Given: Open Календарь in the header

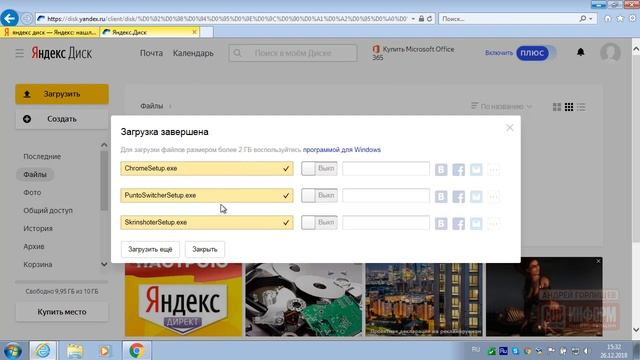Looking at the screenshot, I should [x=193, y=53].
